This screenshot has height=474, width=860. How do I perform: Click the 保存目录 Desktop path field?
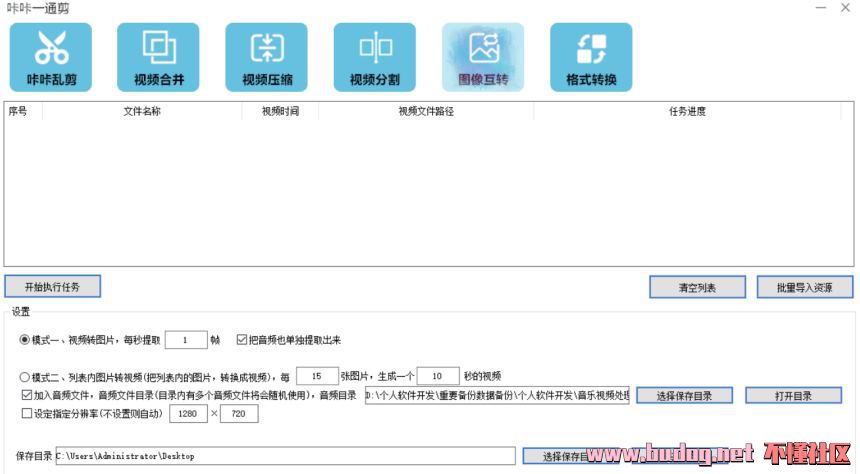[285, 456]
